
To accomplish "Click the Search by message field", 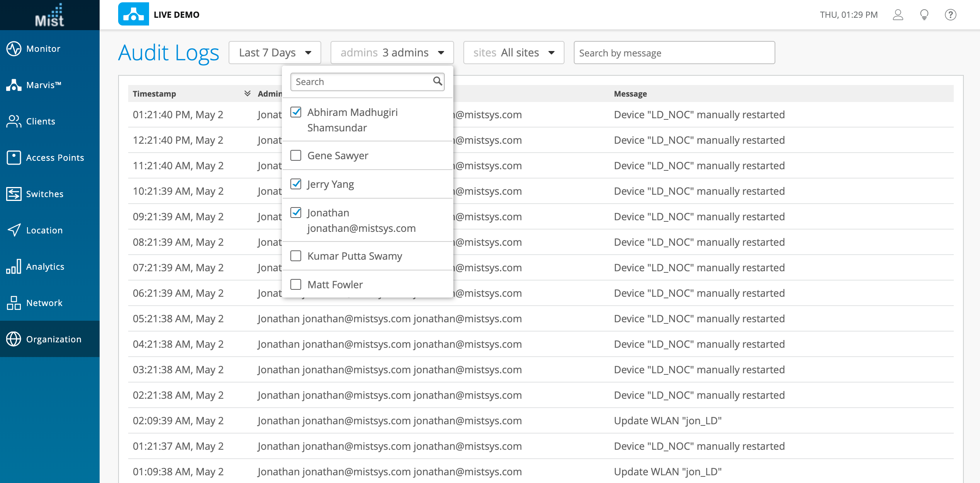I will pyautogui.click(x=674, y=53).
